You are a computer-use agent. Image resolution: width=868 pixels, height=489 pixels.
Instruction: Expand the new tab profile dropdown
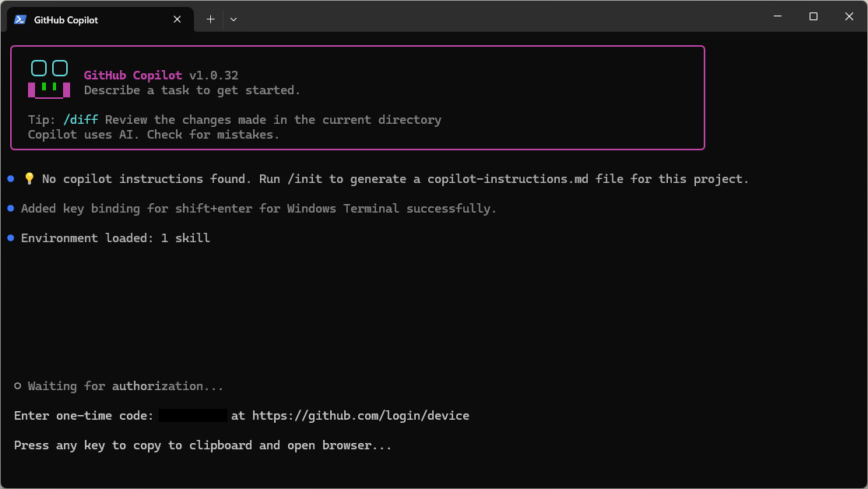point(234,19)
